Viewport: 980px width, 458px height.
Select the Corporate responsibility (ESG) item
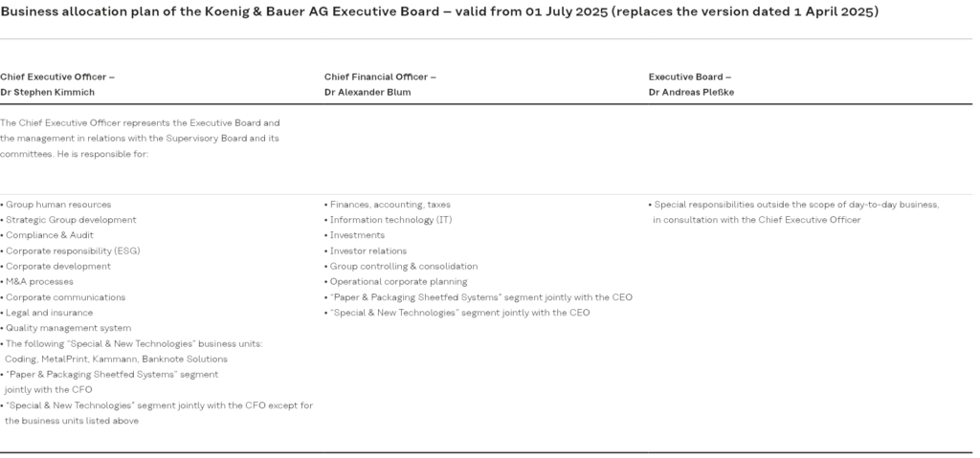(73, 251)
